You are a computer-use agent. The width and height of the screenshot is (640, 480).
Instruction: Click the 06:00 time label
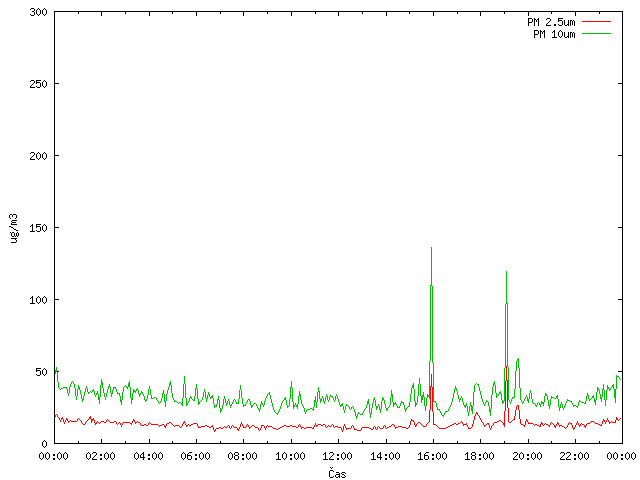(x=195, y=456)
